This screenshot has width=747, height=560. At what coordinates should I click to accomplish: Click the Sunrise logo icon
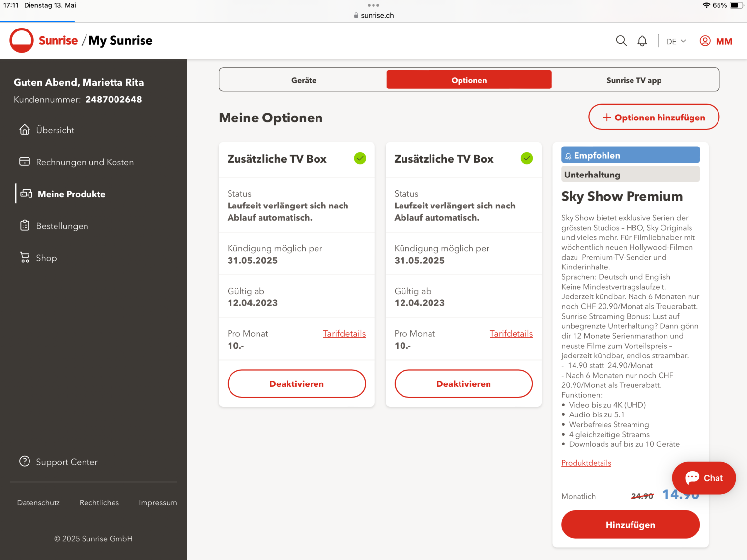coord(22,41)
